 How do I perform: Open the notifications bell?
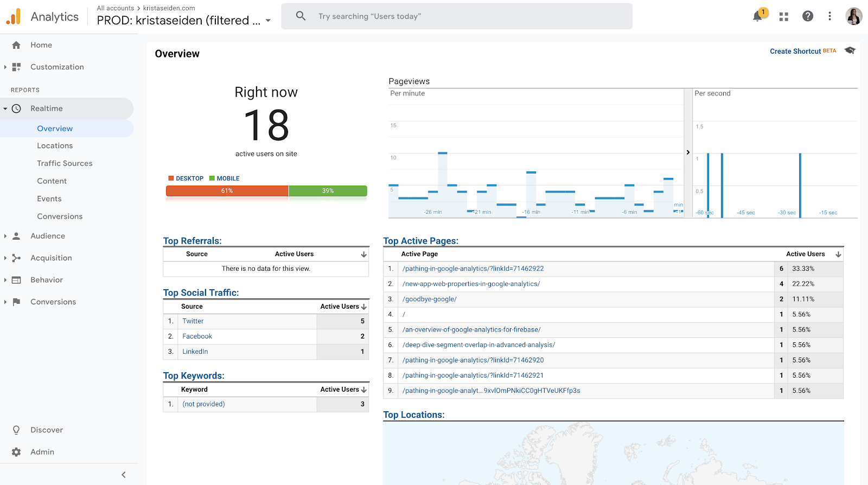758,16
